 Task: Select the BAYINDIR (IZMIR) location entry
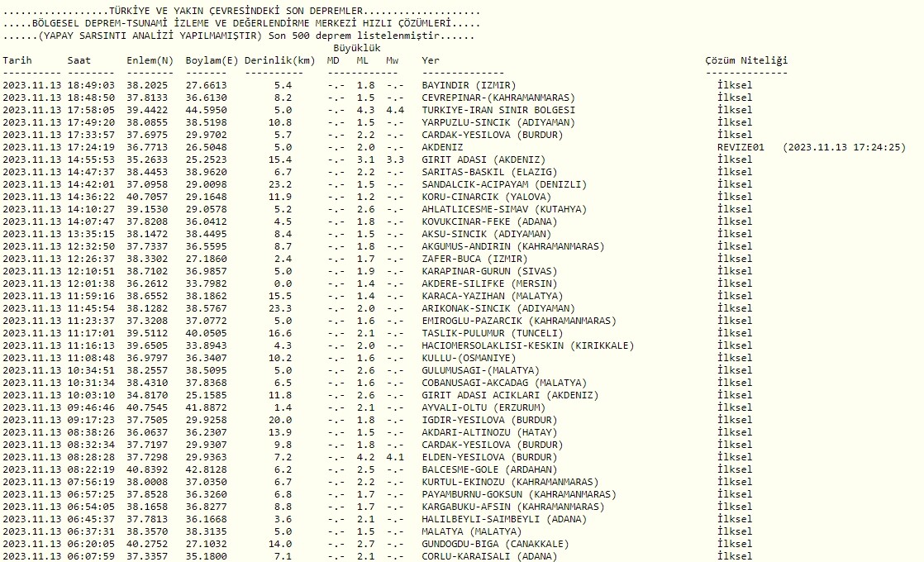(469, 85)
